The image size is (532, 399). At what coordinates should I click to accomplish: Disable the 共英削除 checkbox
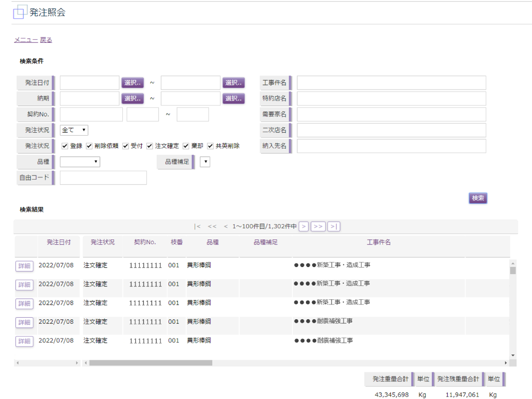pos(210,146)
